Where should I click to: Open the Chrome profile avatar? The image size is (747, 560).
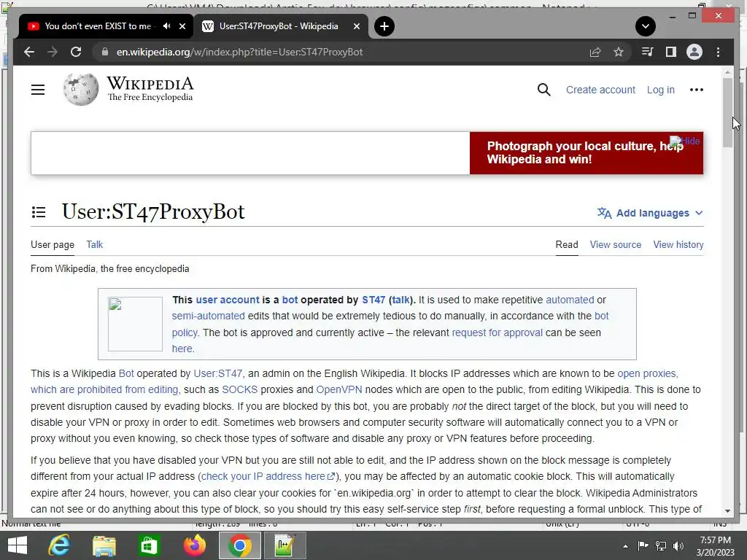[x=694, y=52]
